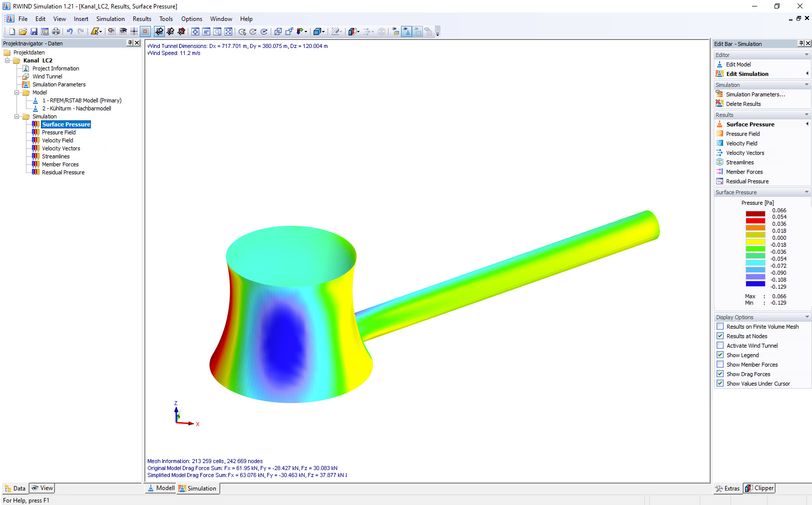Open Simulation Parameters in the navigator tree
The image size is (812, 505).
pyautogui.click(x=59, y=84)
